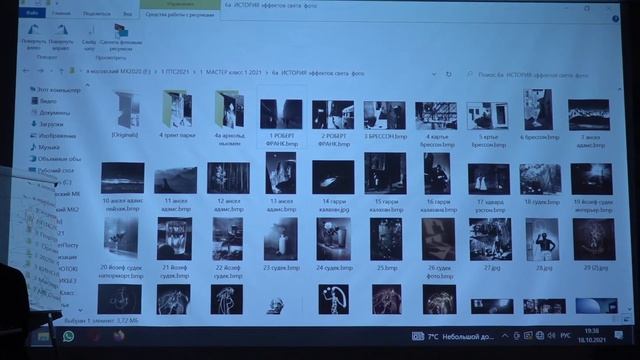
Task: Select file 12 ансел адамс.bmp
Action: [229, 187]
